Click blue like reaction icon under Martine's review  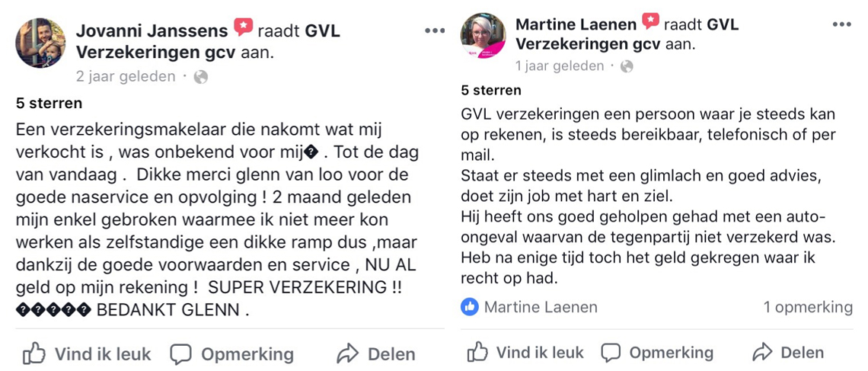pyautogui.click(x=470, y=307)
